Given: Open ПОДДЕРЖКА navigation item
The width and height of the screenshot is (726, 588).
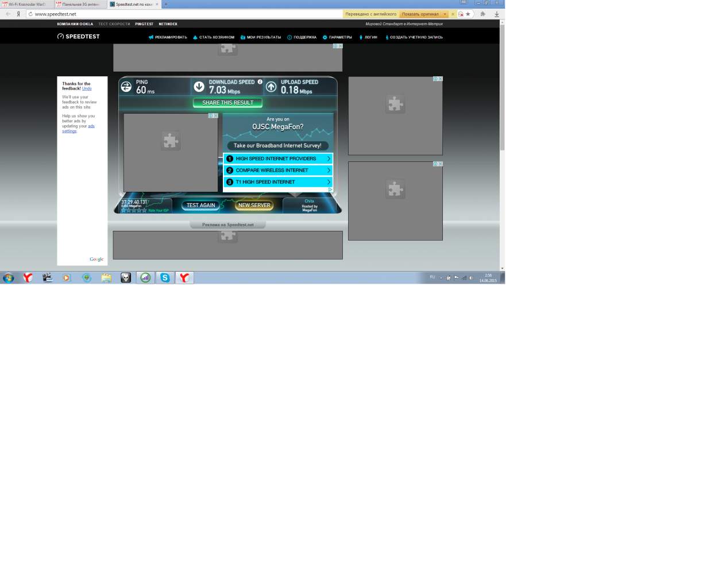Looking at the screenshot, I should point(302,37).
